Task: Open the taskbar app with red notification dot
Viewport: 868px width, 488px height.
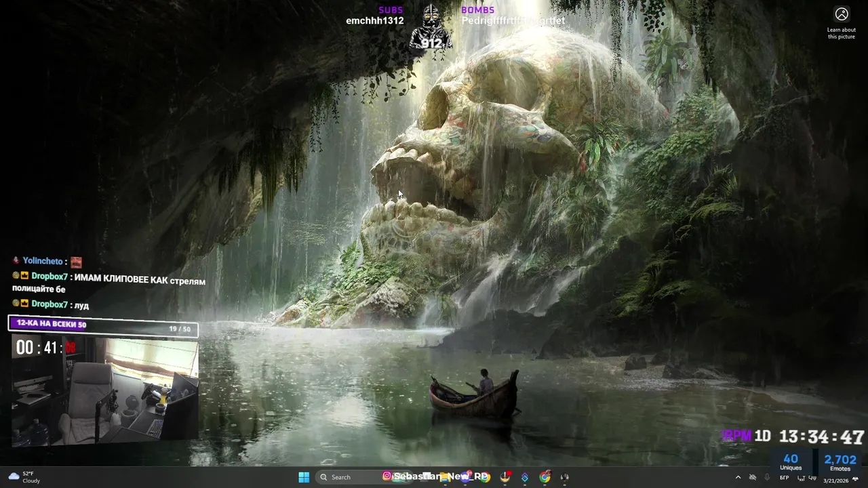Action: (x=505, y=477)
